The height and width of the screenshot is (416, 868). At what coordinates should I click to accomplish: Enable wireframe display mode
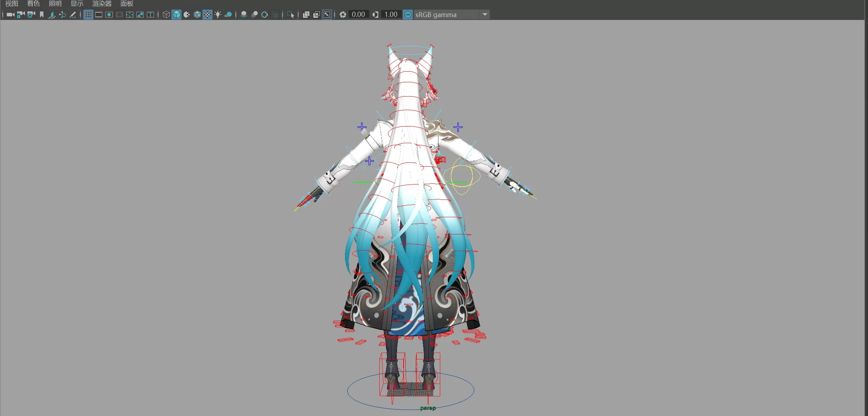(166, 15)
